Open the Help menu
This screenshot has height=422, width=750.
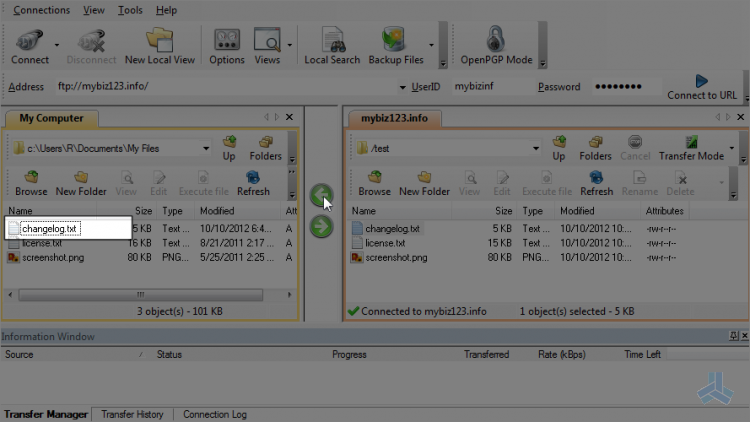166,10
